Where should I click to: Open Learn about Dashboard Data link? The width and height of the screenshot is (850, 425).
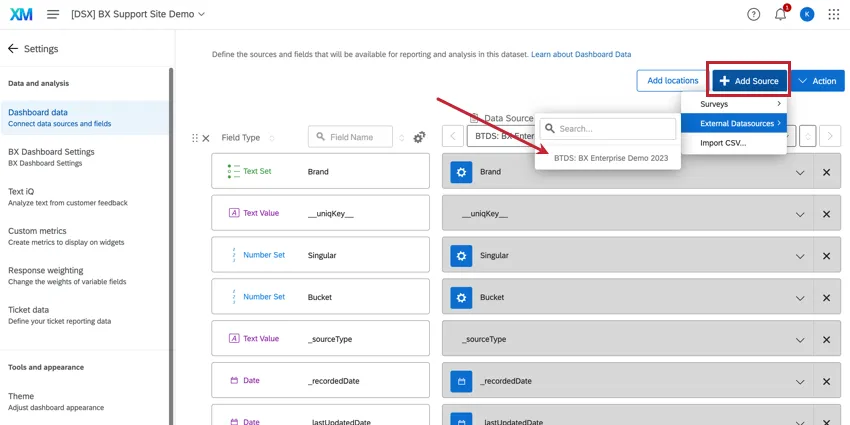[581, 54]
